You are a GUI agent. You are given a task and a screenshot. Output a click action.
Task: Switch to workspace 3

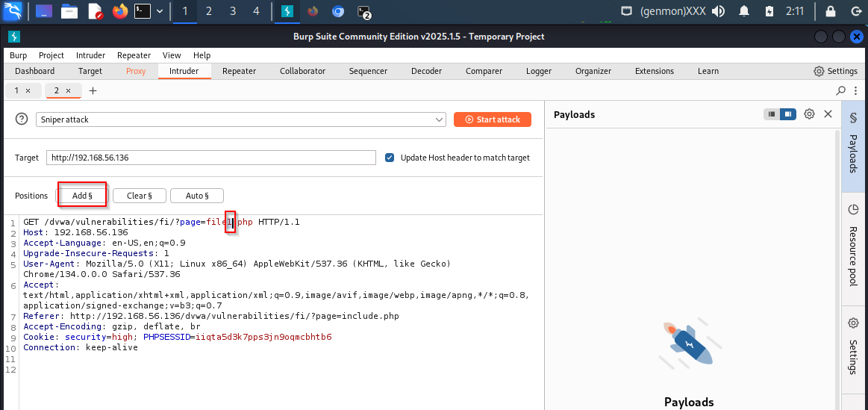pos(233,11)
